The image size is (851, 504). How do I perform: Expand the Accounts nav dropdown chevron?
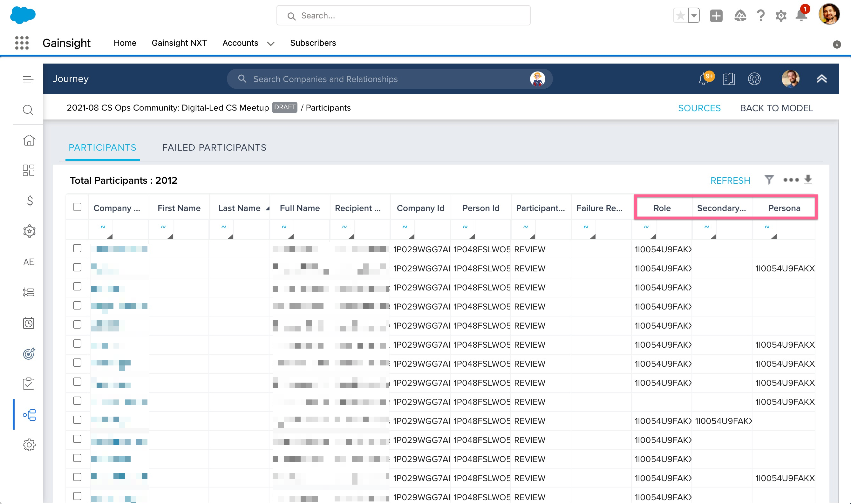271,44
